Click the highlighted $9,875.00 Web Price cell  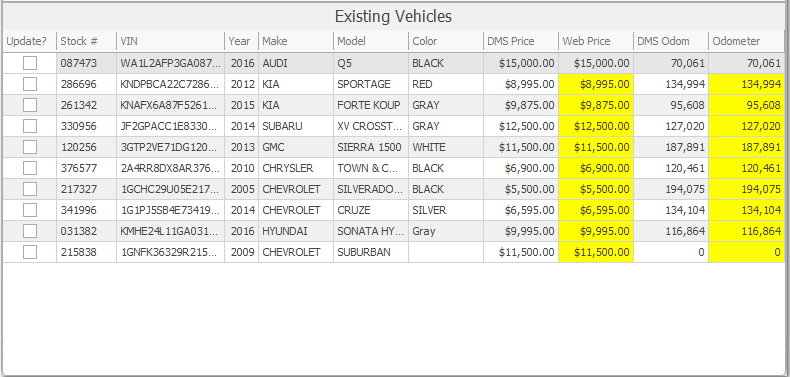click(x=596, y=105)
